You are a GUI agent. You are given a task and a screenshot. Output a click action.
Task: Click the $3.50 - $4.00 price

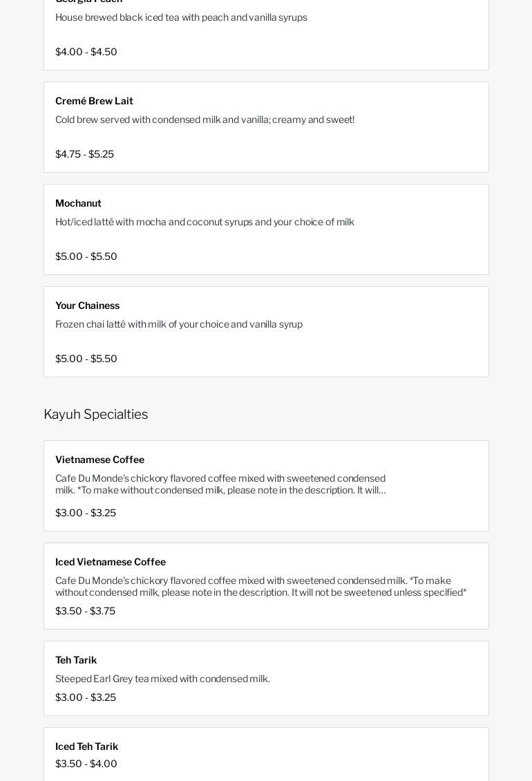point(86,764)
